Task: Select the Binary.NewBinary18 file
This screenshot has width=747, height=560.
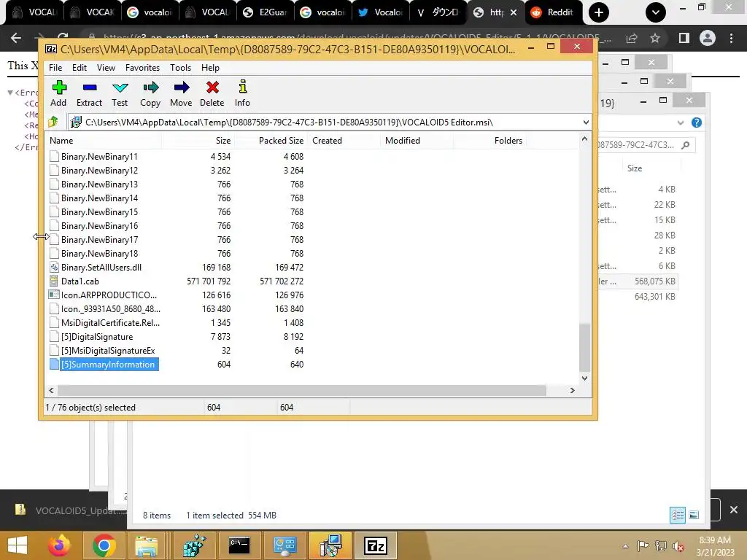Action: pos(99,253)
